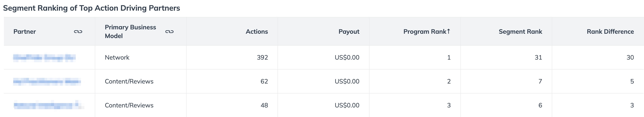Click the 392 actions value
This screenshot has height=117, width=644.
click(262, 57)
